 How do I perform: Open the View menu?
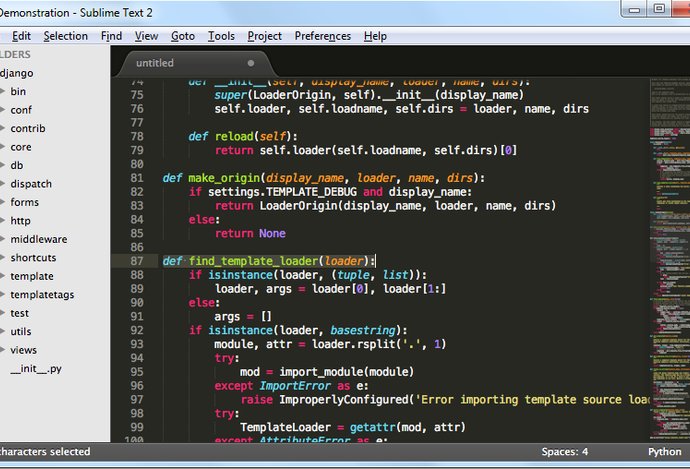coord(147,36)
